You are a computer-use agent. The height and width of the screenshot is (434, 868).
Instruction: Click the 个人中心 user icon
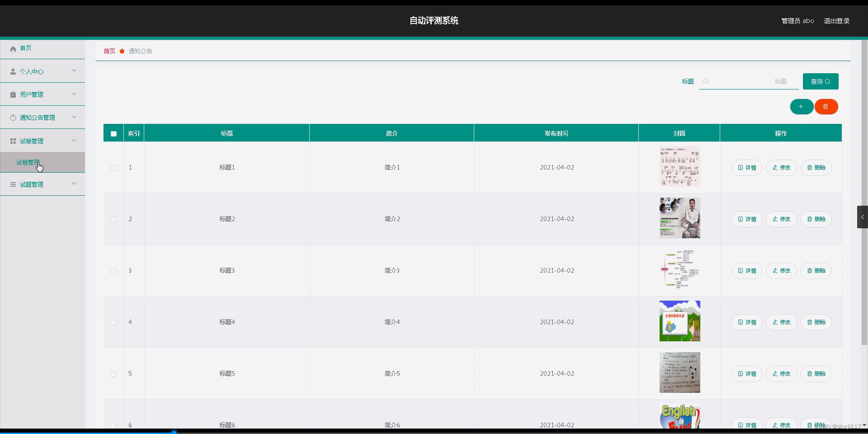13,71
